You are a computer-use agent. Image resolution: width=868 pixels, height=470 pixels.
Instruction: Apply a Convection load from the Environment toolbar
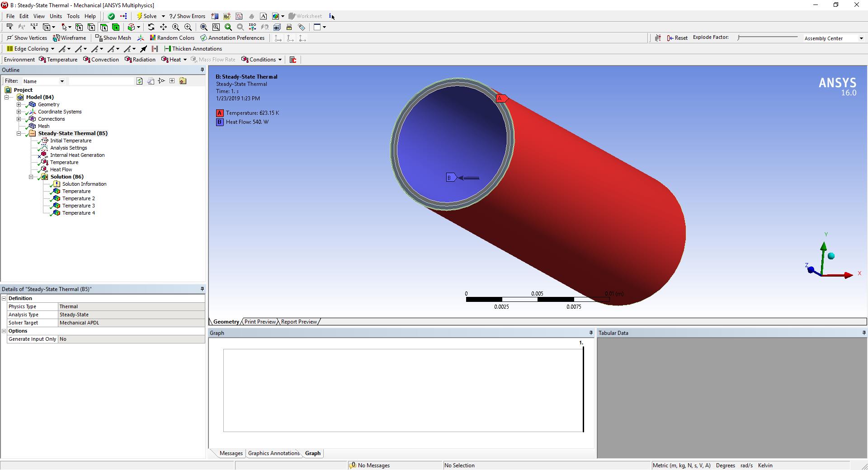click(x=101, y=59)
